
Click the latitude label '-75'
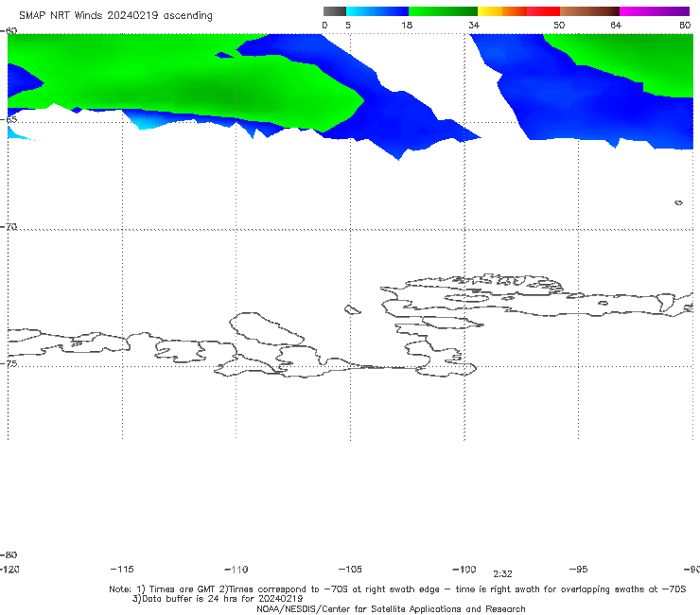[9, 363]
